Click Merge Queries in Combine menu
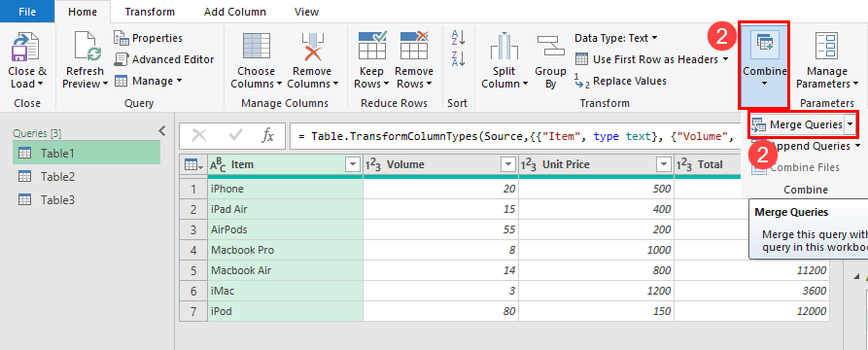 point(797,124)
